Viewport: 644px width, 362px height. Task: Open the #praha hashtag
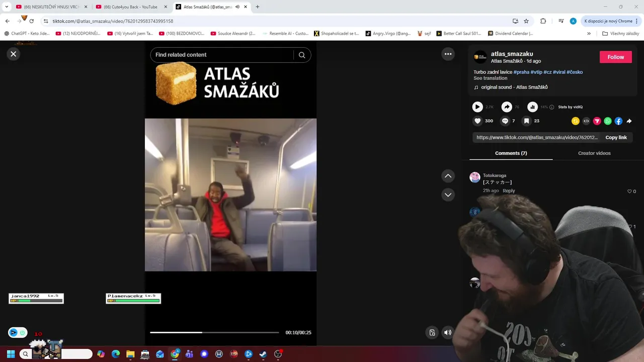point(521,72)
